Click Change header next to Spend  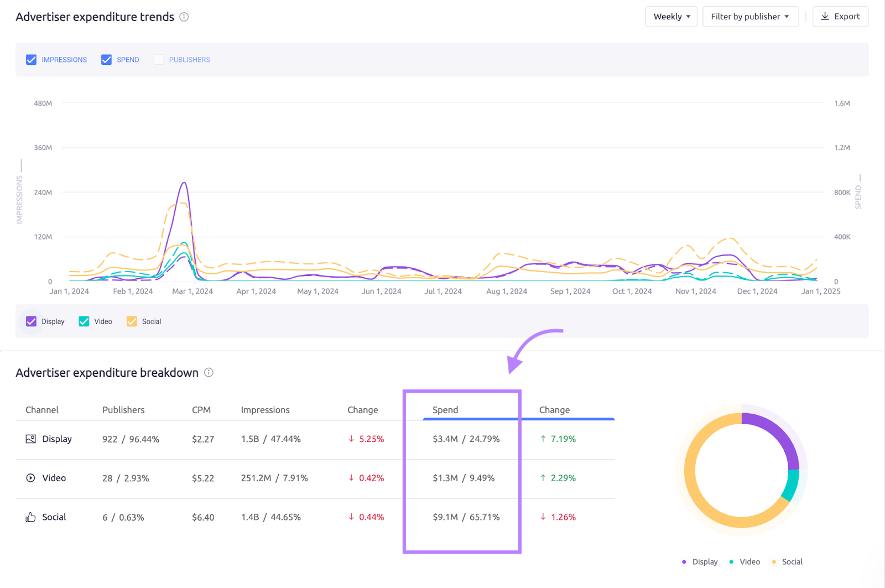click(554, 410)
